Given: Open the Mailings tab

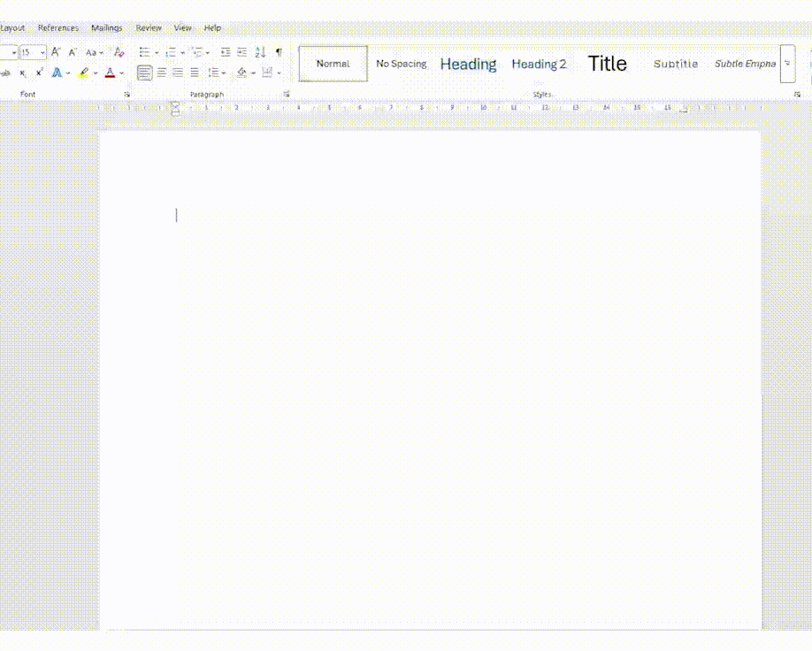Looking at the screenshot, I should pos(106,27).
